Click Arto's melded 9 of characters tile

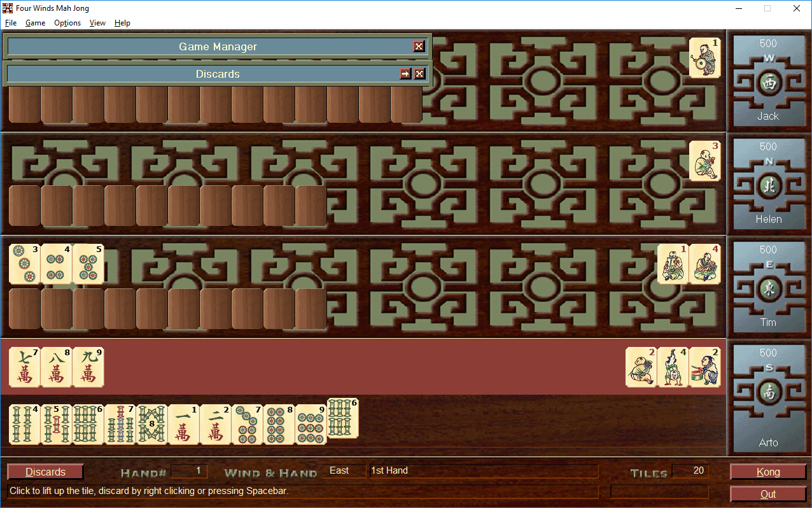pyautogui.click(x=88, y=367)
